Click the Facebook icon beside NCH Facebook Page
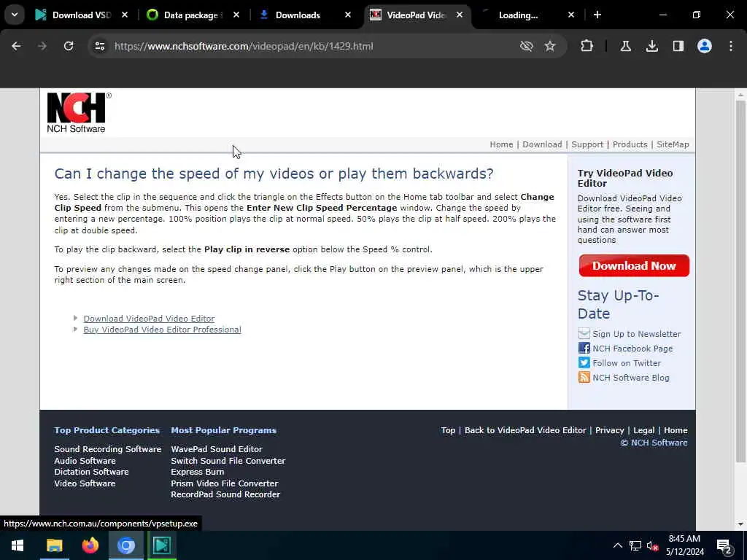The image size is (747, 560). [584, 348]
